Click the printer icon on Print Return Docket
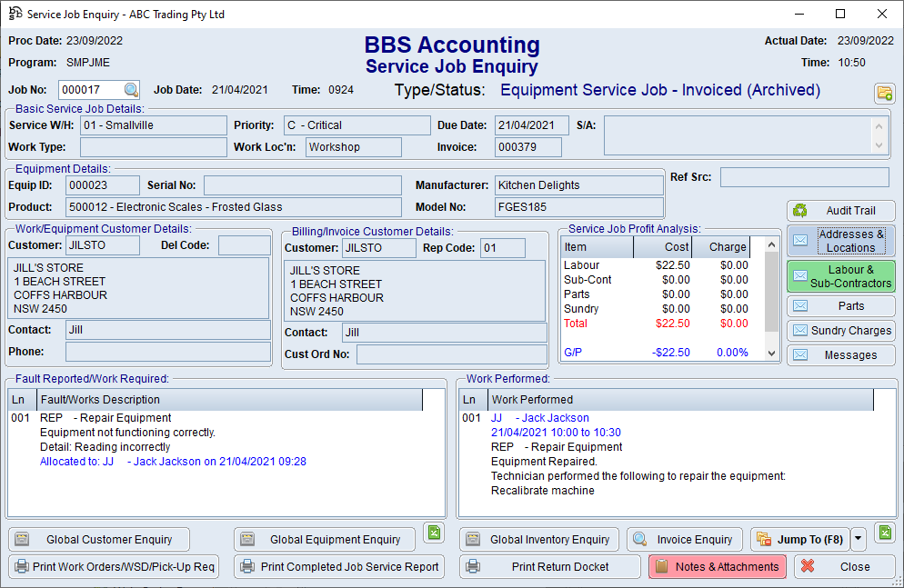904x588 pixels. [473, 566]
